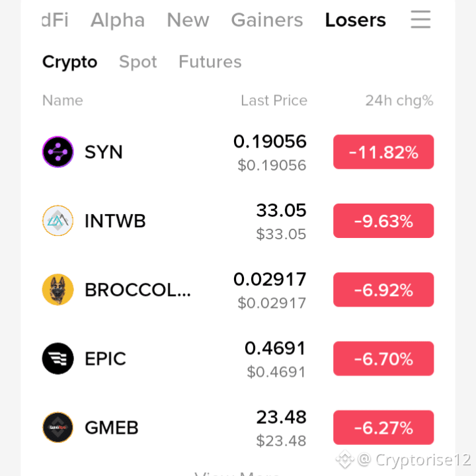Sort by 24h chg% column
Image resolution: width=476 pixels, height=476 pixels.
(x=399, y=100)
